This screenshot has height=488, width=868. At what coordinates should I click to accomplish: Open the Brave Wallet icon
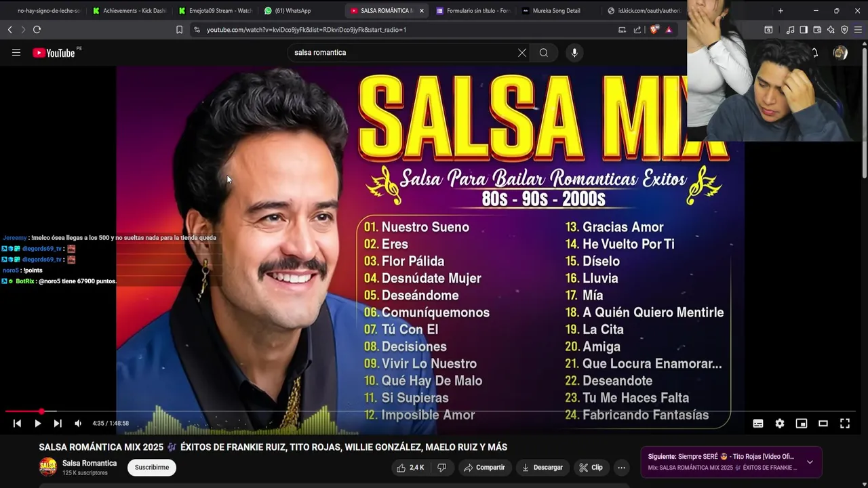point(817,30)
